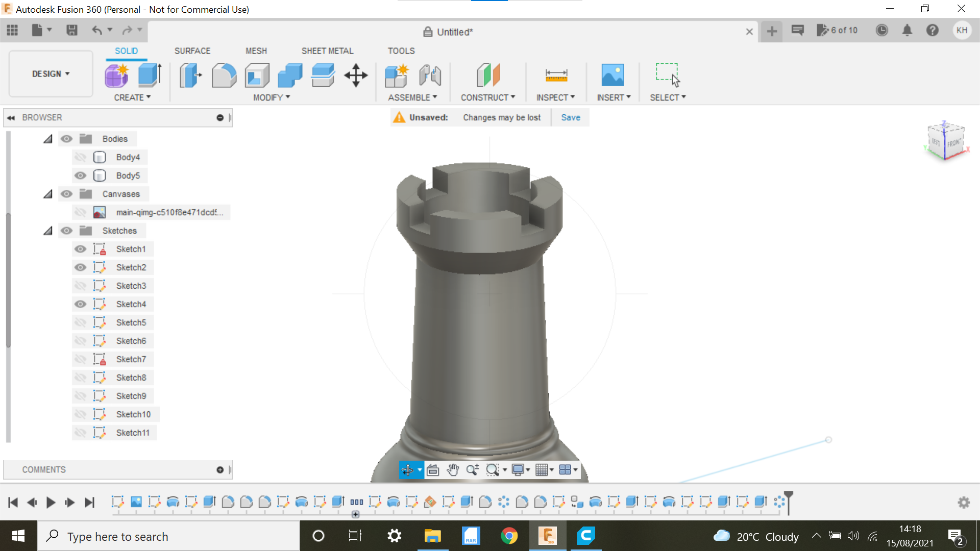Click the 6 of 10 documents indicator

[837, 30]
